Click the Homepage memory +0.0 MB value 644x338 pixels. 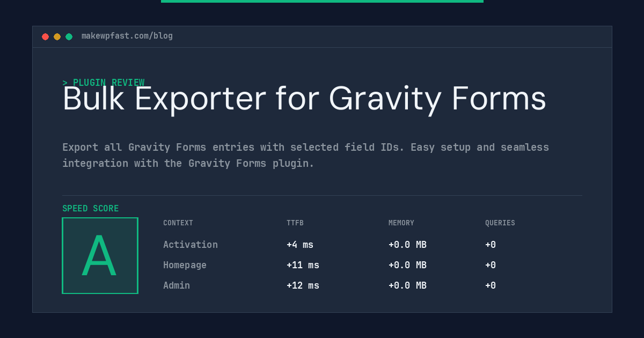tap(407, 265)
